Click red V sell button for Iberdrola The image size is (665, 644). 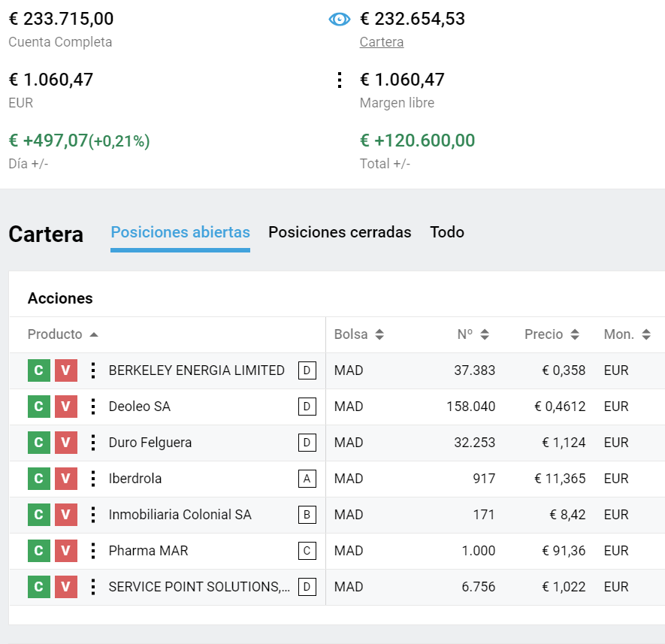click(65, 479)
